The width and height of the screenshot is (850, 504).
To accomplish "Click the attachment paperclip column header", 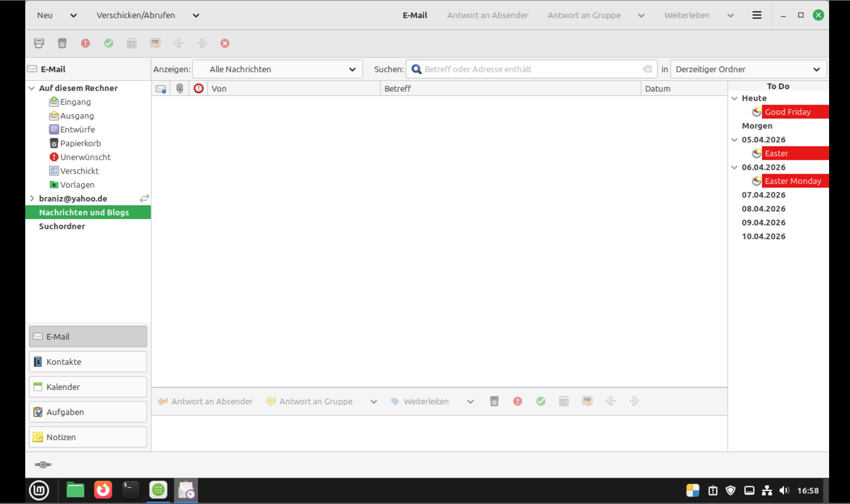I will click(x=180, y=88).
